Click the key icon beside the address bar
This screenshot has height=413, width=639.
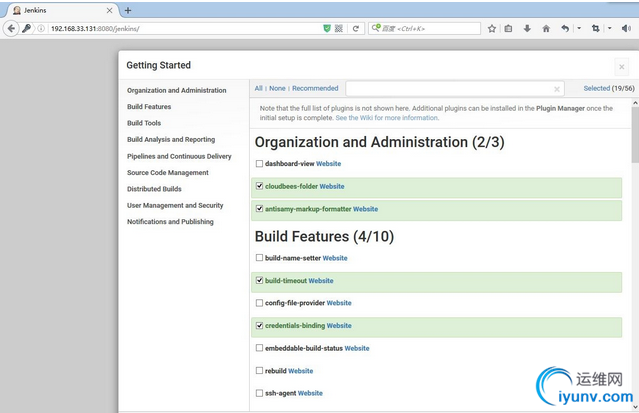point(26,29)
